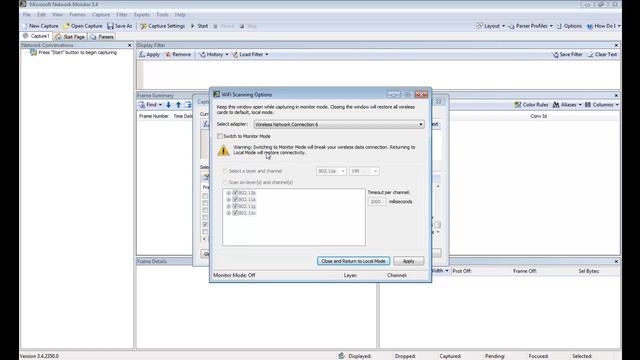Click the Remove filter icon
Viewport: 640px width, 360px height.
point(168,54)
